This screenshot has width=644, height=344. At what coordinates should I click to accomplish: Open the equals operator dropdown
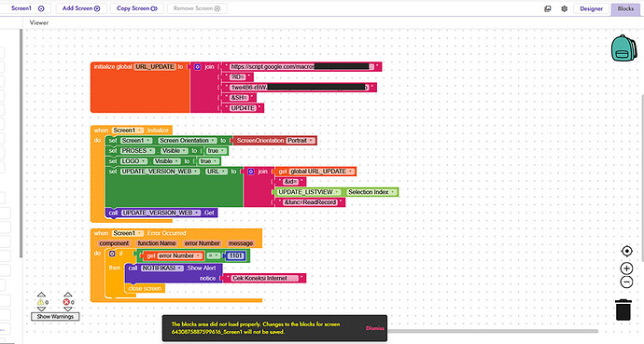(213, 255)
